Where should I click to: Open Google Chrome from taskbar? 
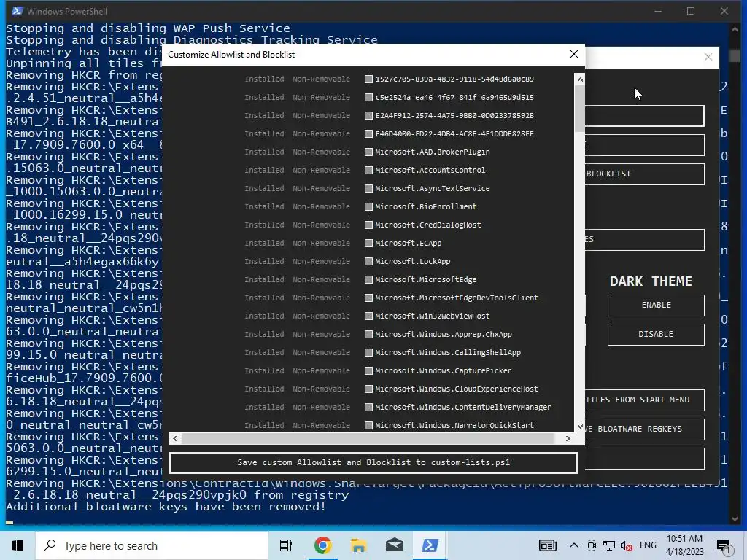322,545
